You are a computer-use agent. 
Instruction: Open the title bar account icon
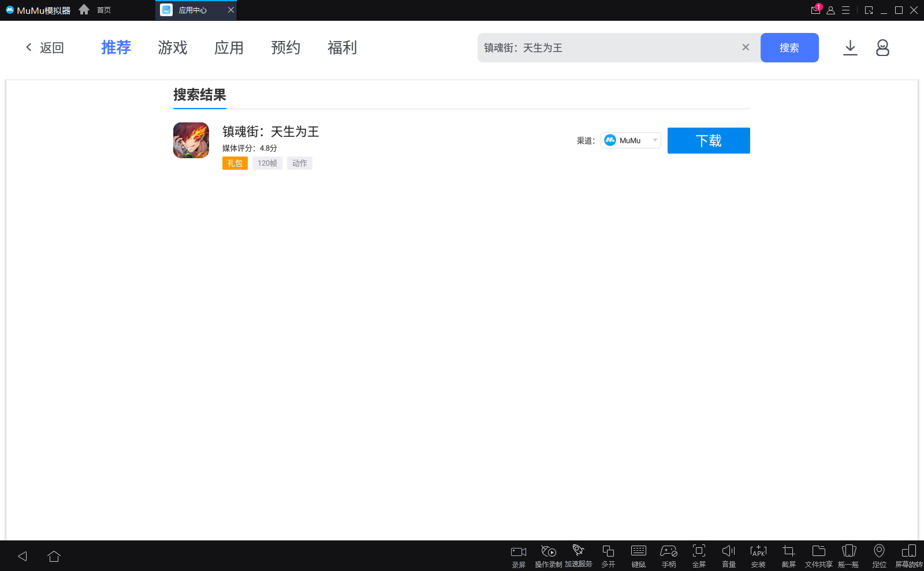[x=830, y=10]
